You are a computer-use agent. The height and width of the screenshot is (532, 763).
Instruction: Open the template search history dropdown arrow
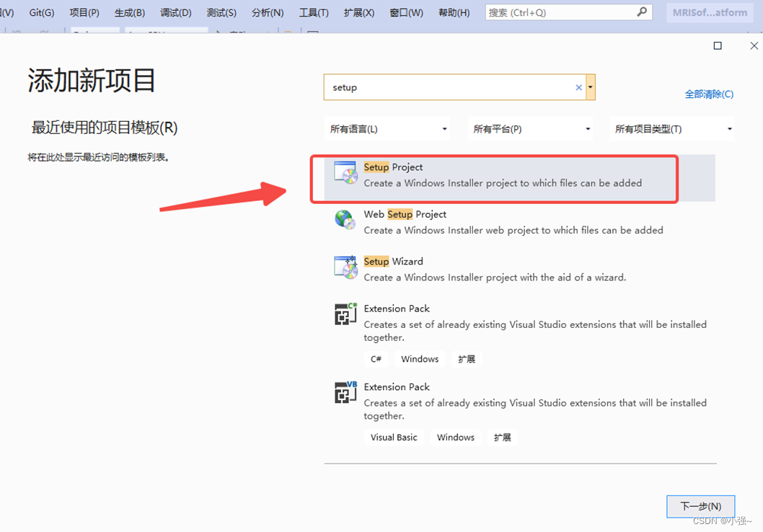tap(590, 87)
